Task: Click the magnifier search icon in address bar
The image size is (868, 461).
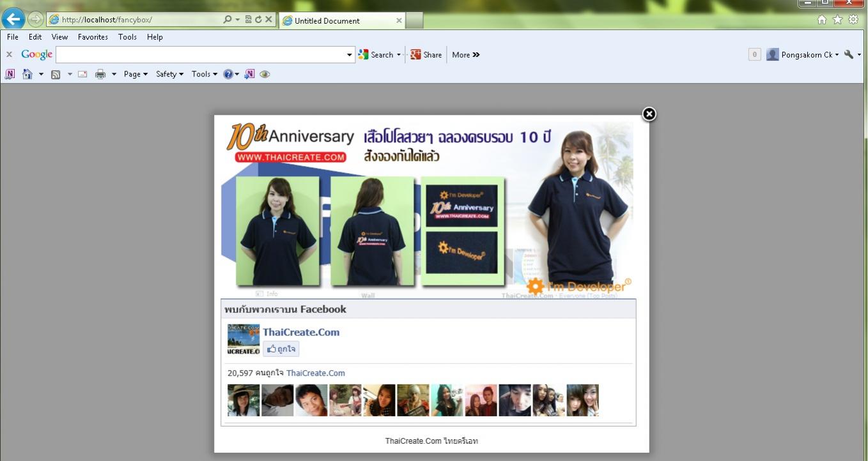Action: click(227, 20)
